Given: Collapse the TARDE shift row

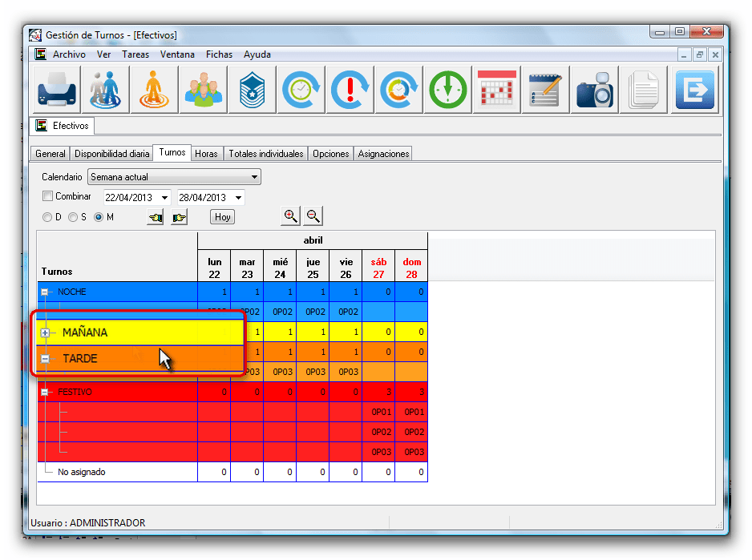Looking at the screenshot, I should point(45,359).
